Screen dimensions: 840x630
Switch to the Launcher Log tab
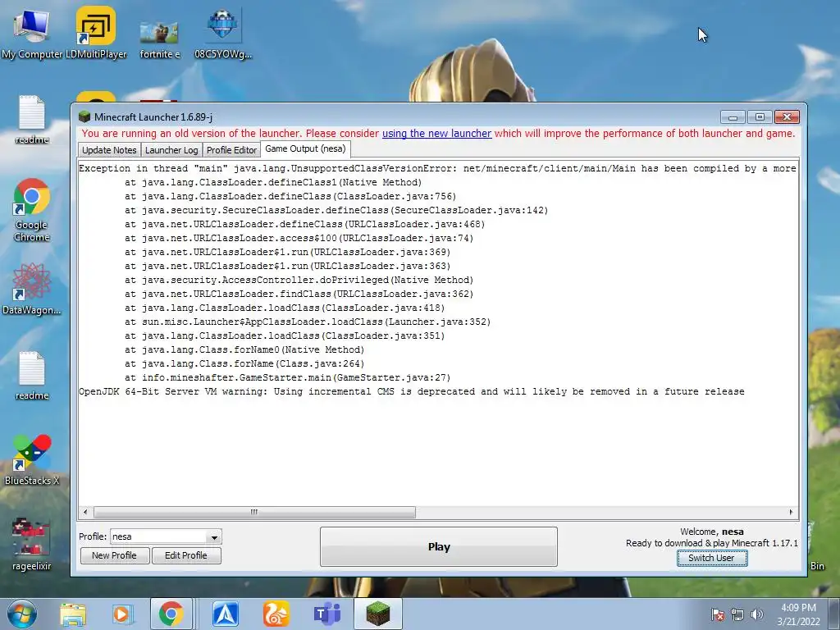171,151
